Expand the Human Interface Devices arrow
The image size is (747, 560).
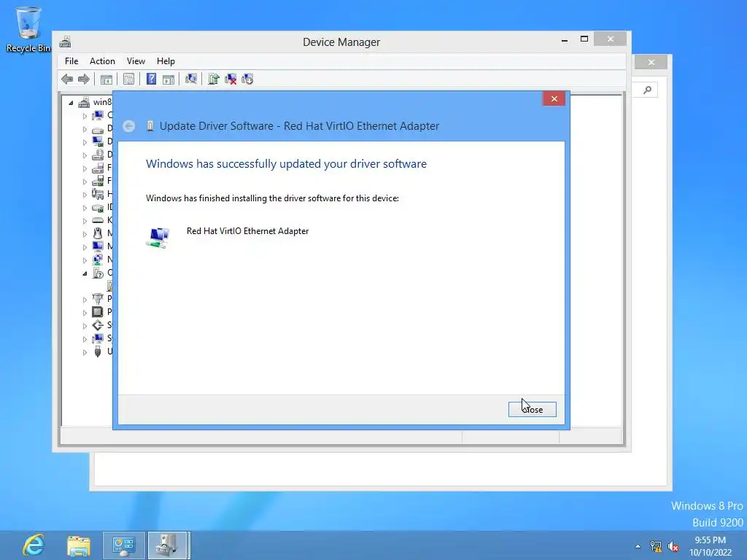pyautogui.click(x=85, y=194)
